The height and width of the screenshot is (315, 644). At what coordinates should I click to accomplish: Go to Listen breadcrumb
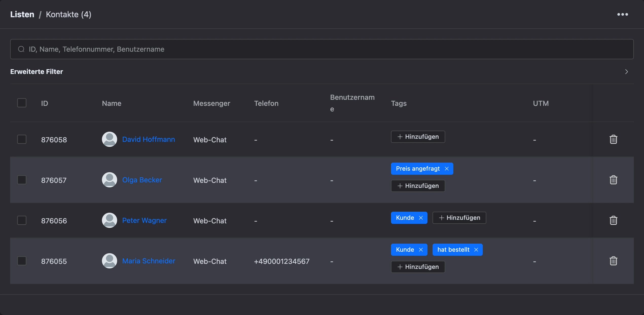click(22, 14)
